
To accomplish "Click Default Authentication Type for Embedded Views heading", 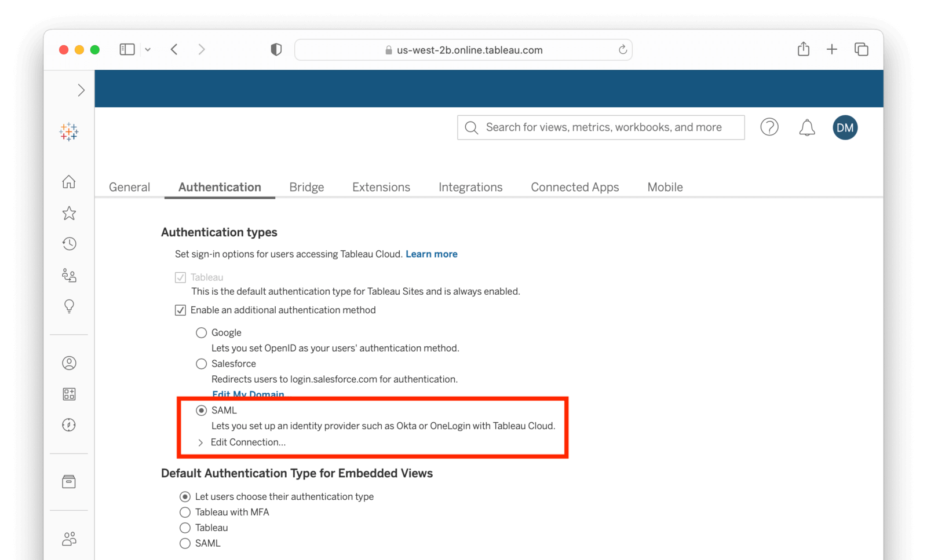I will [x=297, y=474].
